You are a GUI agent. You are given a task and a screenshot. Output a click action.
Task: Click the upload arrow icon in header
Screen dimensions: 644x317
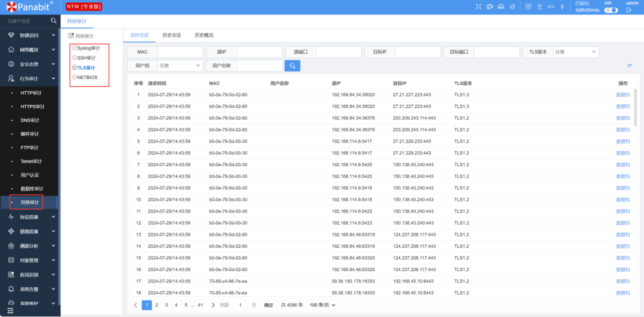click(540, 7)
